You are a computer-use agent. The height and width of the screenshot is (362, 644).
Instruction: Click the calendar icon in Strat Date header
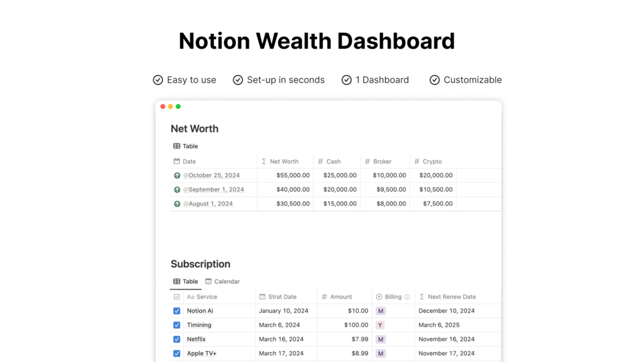point(262,297)
